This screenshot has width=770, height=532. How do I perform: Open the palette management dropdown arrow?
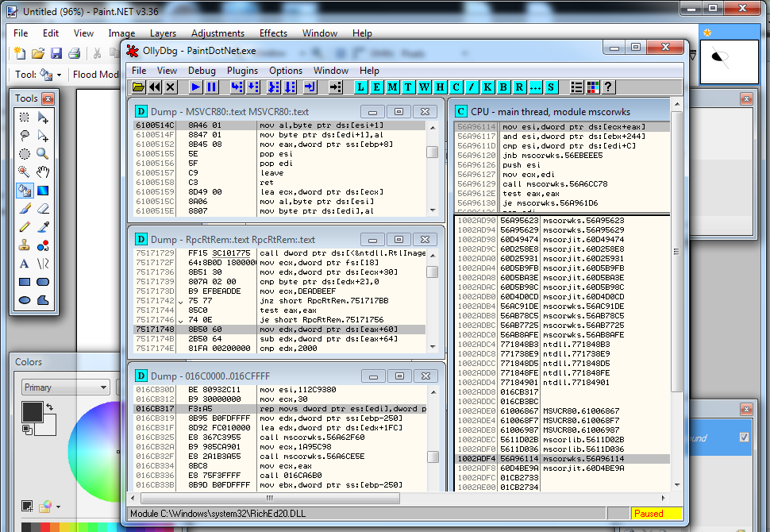click(58, 507)
